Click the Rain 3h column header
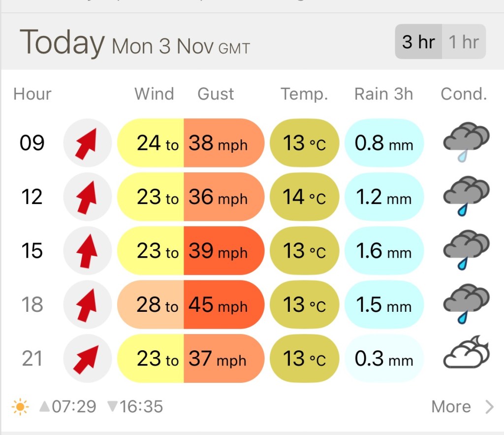The image size is (504, 435). 383,94
